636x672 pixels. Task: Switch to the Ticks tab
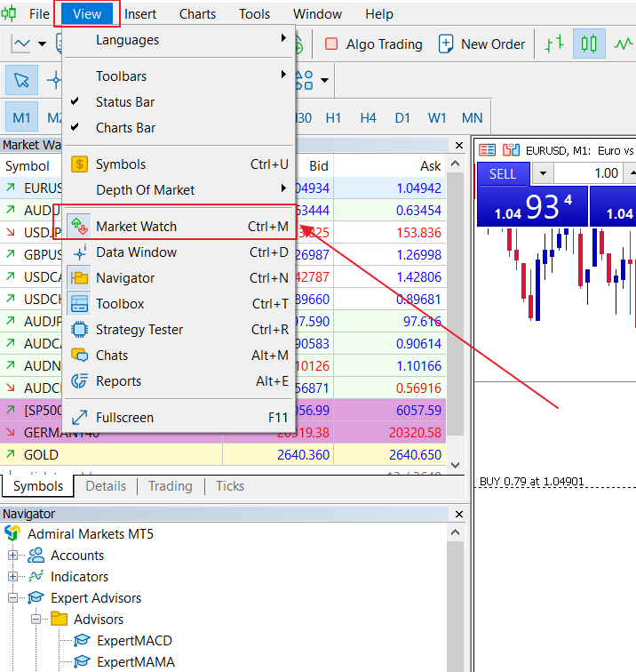tap(230, 486)
